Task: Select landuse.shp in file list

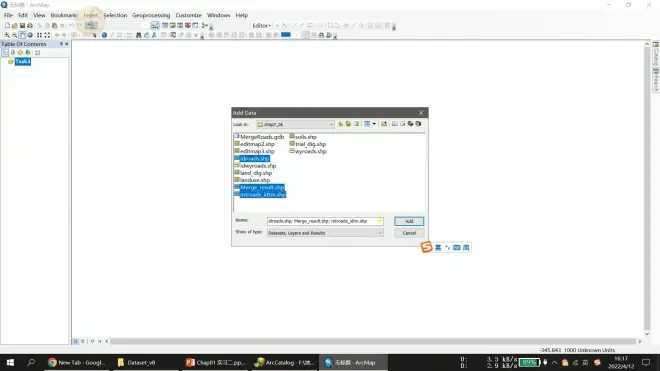Action: click(x=253, y=180)
